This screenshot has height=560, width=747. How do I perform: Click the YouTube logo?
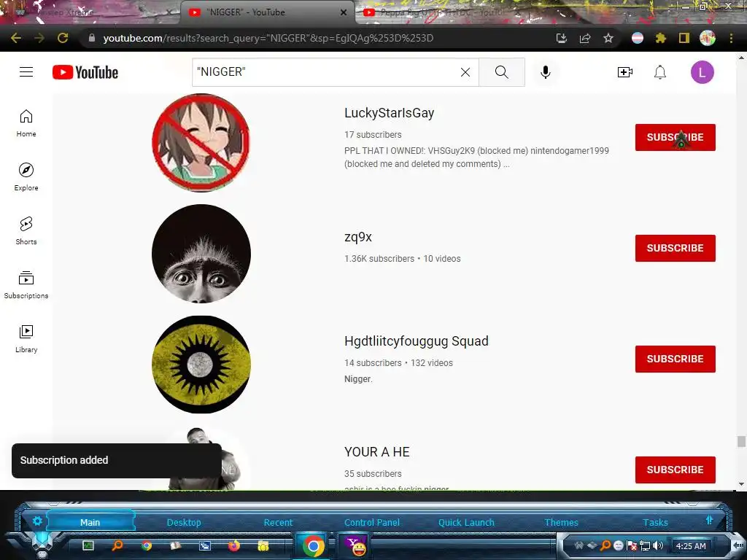tap(85, 72)
